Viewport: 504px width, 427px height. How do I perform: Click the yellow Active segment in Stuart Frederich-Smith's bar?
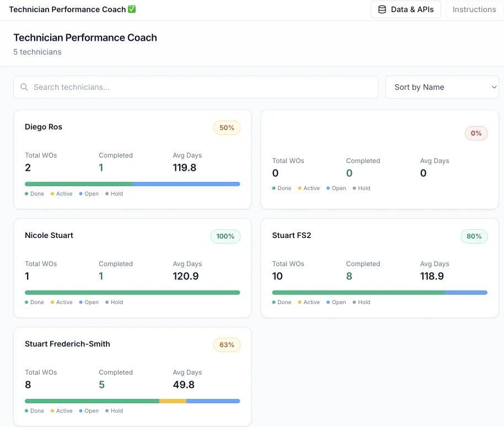[x=173, y=401]
